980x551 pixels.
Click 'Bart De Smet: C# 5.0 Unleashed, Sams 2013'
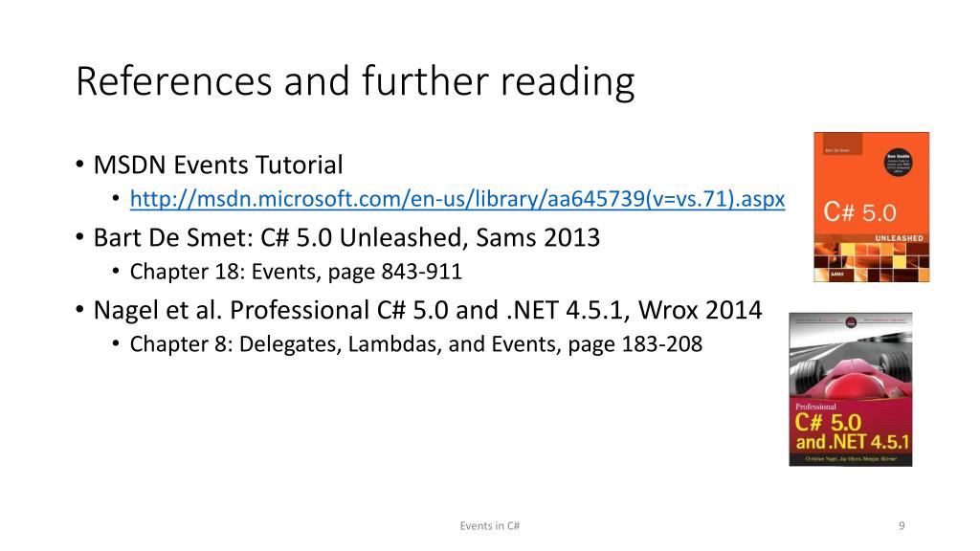346,237
